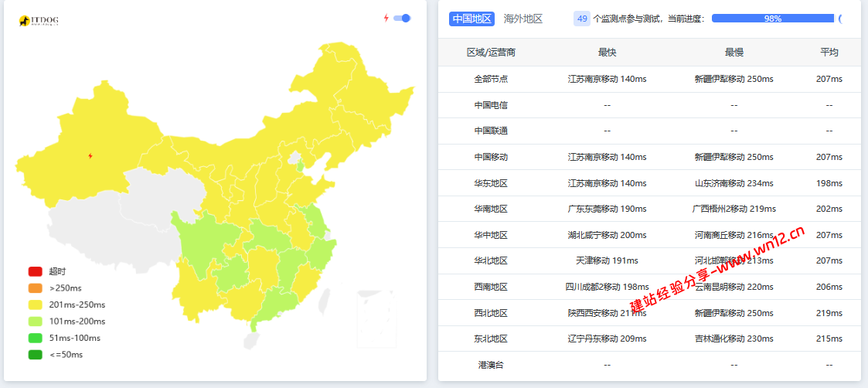Click the dark green <=50ms legend swatch
868x388 pixels.
(36, 355)
